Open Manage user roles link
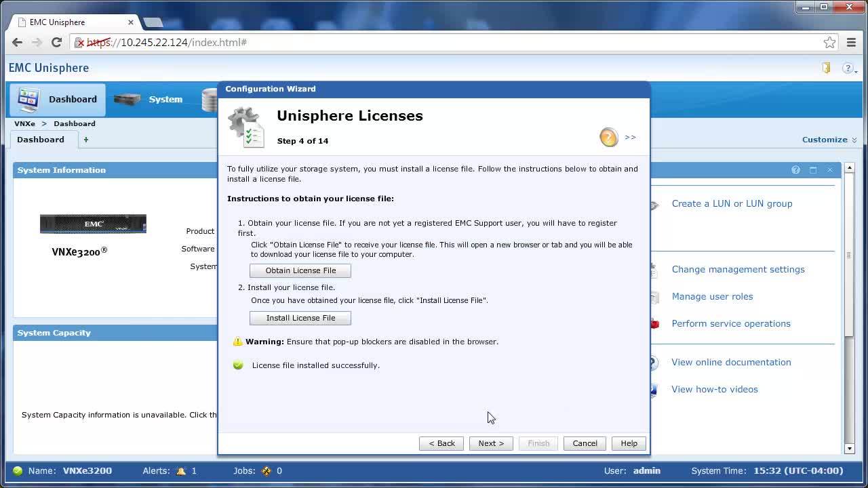This screenshot has width=868, height=488. point(712,296)
